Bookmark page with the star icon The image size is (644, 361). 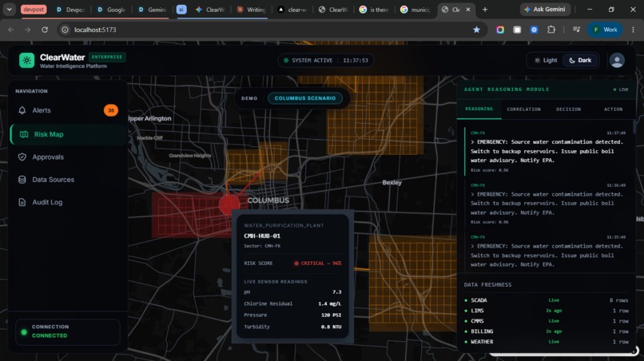tap(476, 30)
